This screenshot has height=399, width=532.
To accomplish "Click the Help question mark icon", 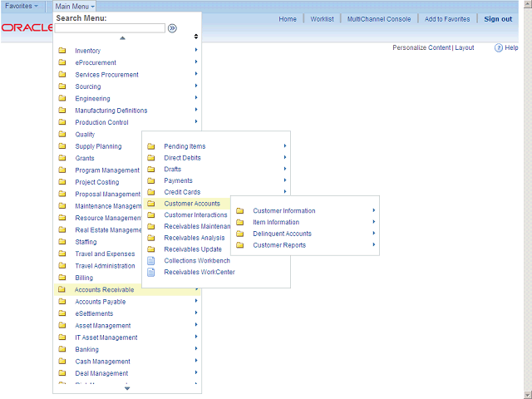I will [499, 48].
